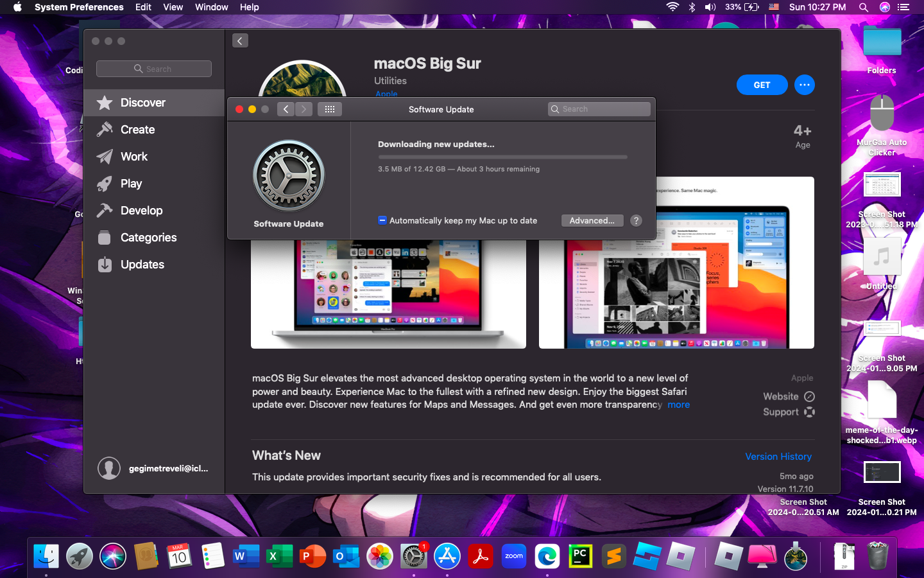Image resolution: width=924 pixels, height=578 pixels.
Task: Open the Folders item on desktop
Action: (x=882, y=49)
